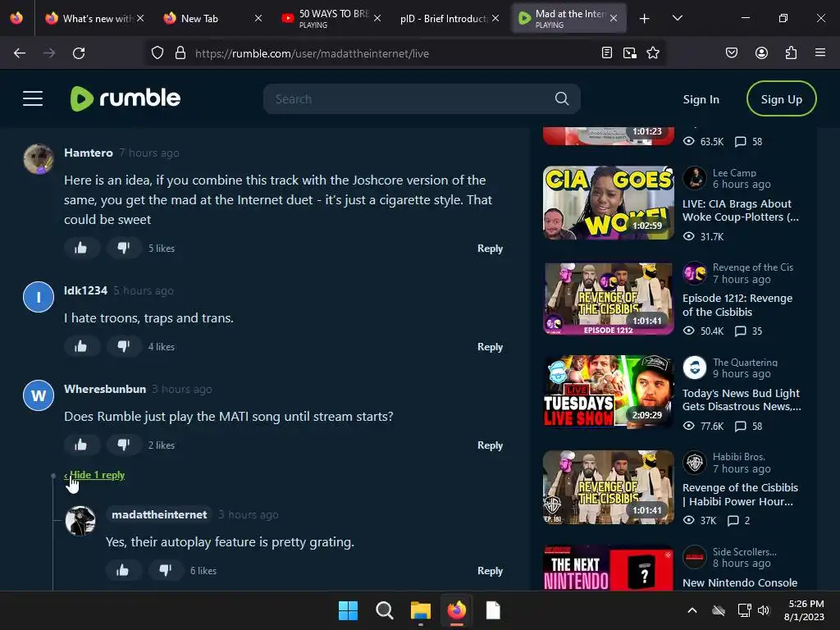Dislike madattheinternet's reply
Viewport: 840px width, 630px height.
pyautogui.click(x=166, y=571)
